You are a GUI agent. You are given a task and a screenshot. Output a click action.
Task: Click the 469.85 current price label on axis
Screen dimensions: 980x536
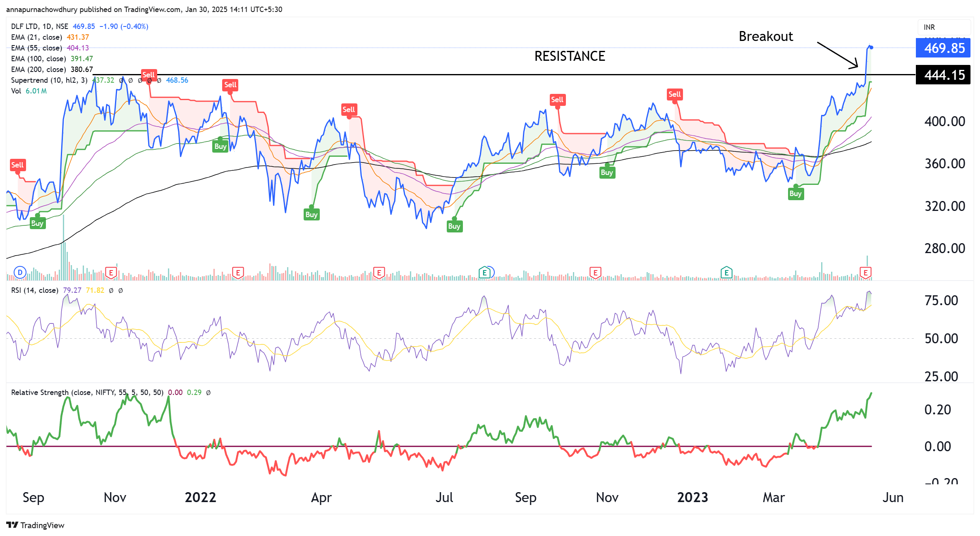(944, 48)
